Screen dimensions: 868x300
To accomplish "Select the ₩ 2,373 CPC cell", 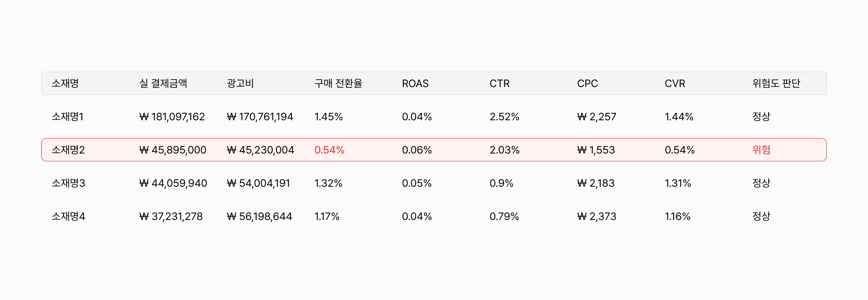I will (596, 216).
